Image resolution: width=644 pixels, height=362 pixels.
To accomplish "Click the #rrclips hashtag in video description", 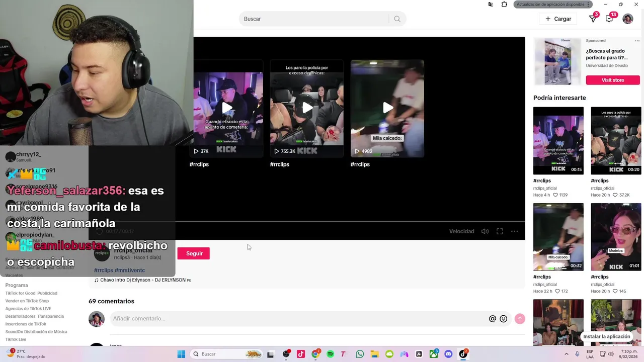I will click(104, 270).
